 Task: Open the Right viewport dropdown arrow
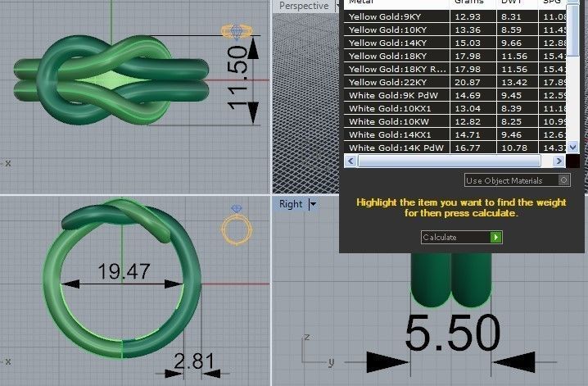click(x=313, y=204)
